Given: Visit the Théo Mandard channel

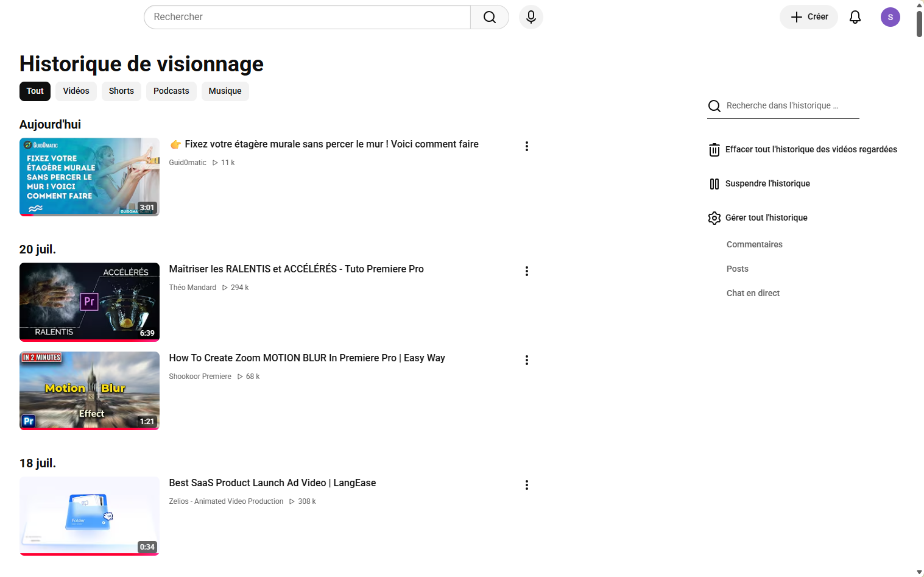Looking at the screenshot, I should (192, 288).
